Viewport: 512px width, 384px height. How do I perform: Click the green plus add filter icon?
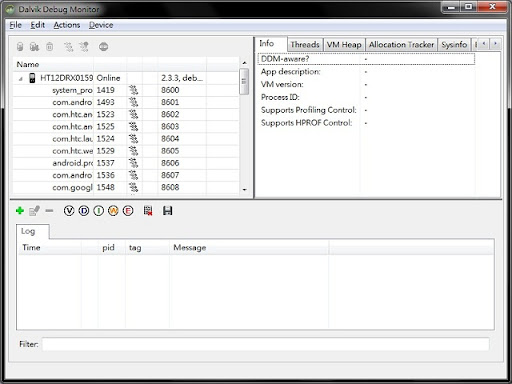20,211
